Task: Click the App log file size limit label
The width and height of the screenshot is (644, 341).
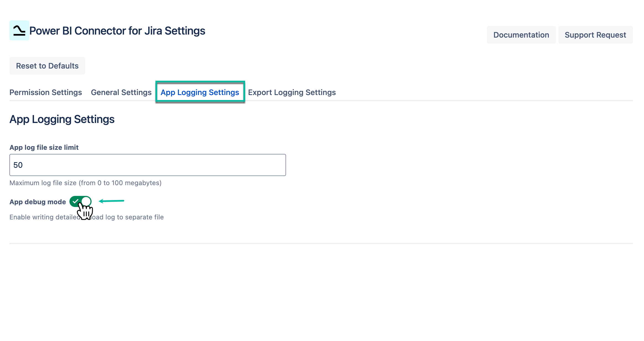Action: point(44,147)
